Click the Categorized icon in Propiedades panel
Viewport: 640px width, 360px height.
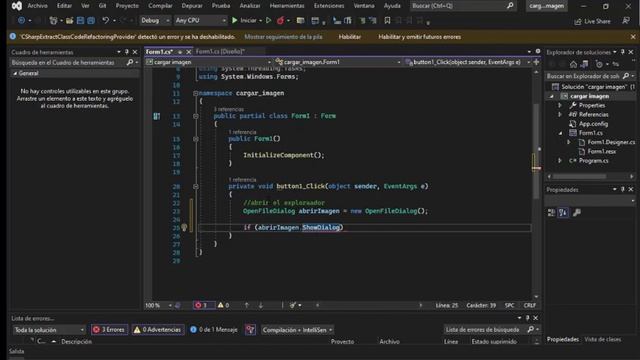pyautogui.click(x=551, y=212)
